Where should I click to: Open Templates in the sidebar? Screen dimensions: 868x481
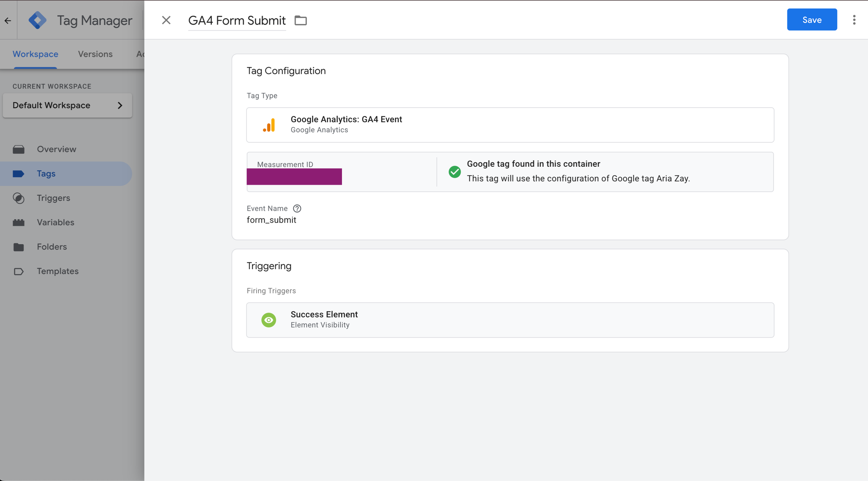pos(58,271)
